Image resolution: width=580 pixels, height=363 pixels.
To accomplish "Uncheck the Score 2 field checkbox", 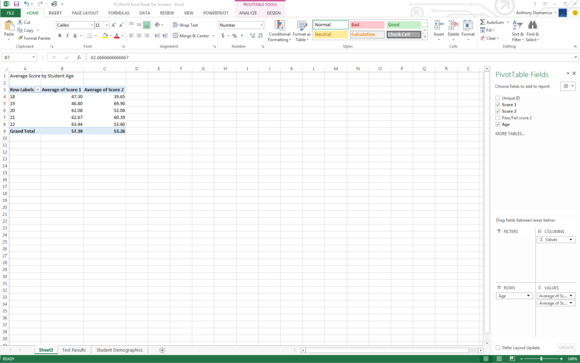I will tap(498, 111).
